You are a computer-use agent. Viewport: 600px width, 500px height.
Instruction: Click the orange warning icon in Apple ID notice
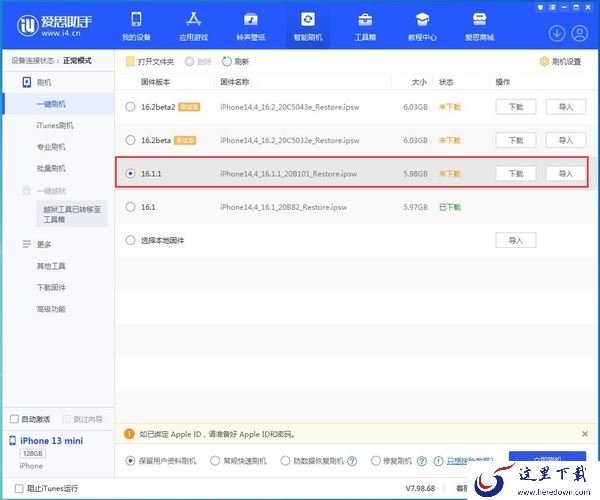pos(129,434)
